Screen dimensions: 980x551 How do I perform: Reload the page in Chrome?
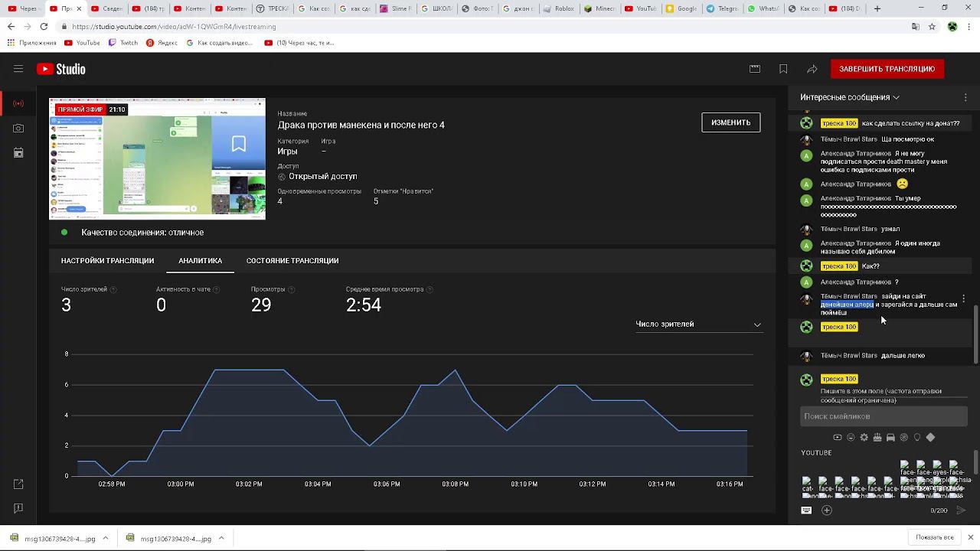point(44,26)
